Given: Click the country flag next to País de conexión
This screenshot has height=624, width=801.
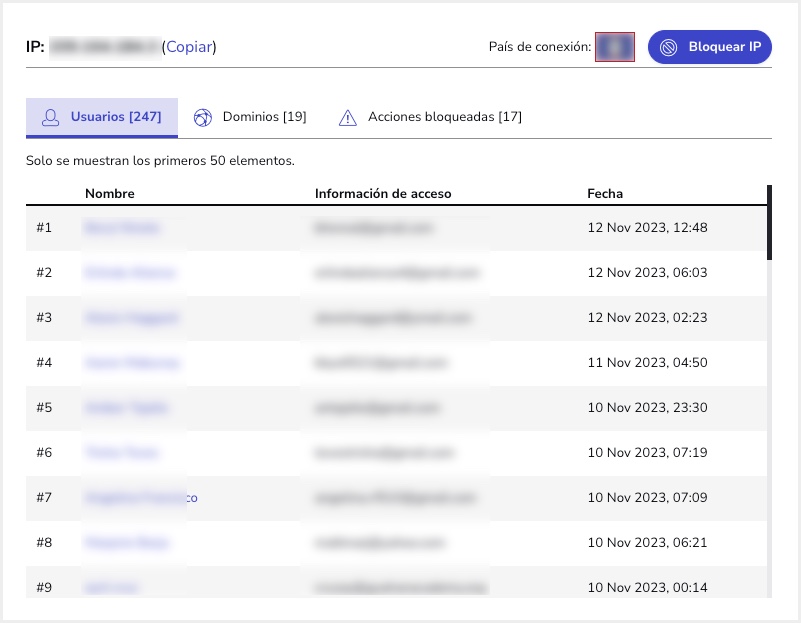Looking at the screenshot, I should tap(615, 47).
